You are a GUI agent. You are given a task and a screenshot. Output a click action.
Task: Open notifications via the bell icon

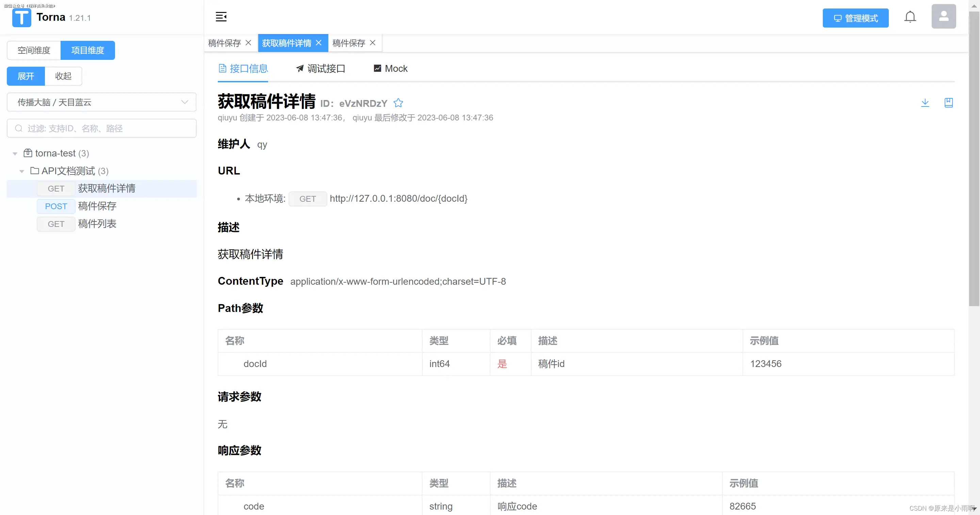click(x=910, y=17)
